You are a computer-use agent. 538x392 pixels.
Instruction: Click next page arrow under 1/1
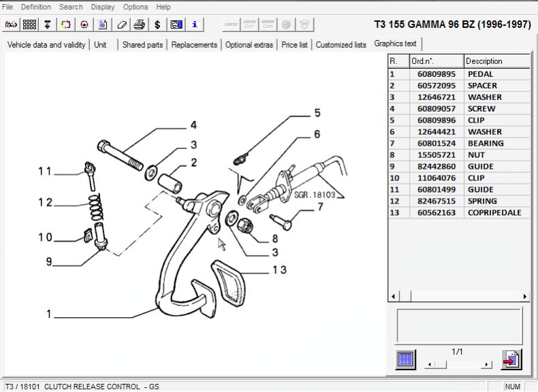(486, 365)
